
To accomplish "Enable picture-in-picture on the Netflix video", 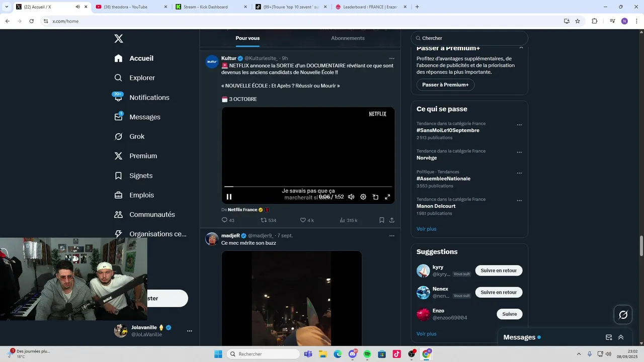I will pos(375,197).
